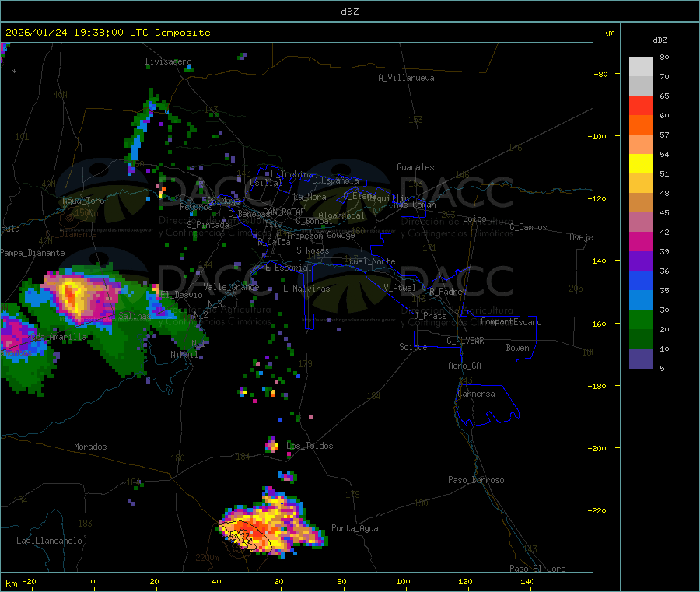Select the green 20-30 dBZ swatch
This screenshot has height=592, width=700.
(641, 319)
